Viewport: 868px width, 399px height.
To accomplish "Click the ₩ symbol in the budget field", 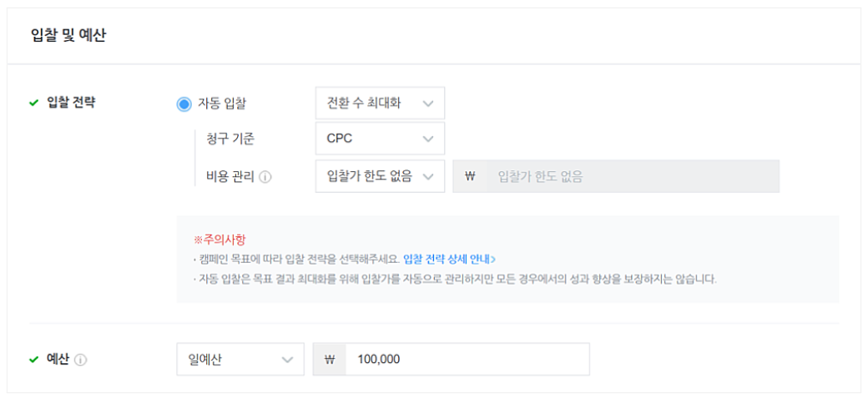I will (330, 360).
